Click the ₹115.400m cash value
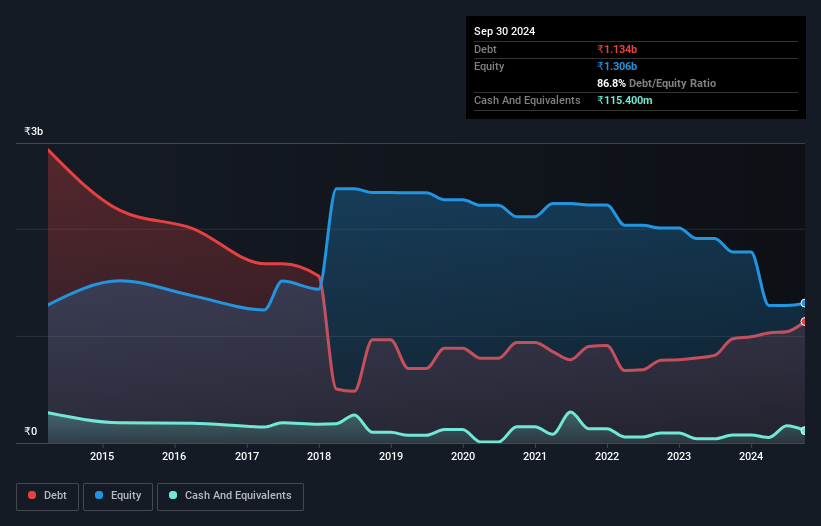Screen dimensions: 821x526 click(x=625, y=100)
